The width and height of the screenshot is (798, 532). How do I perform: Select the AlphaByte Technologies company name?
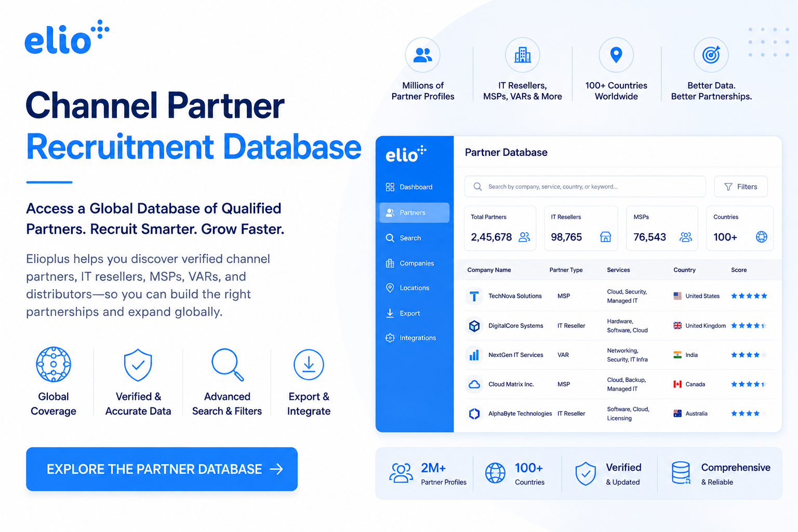click(520, 414)
